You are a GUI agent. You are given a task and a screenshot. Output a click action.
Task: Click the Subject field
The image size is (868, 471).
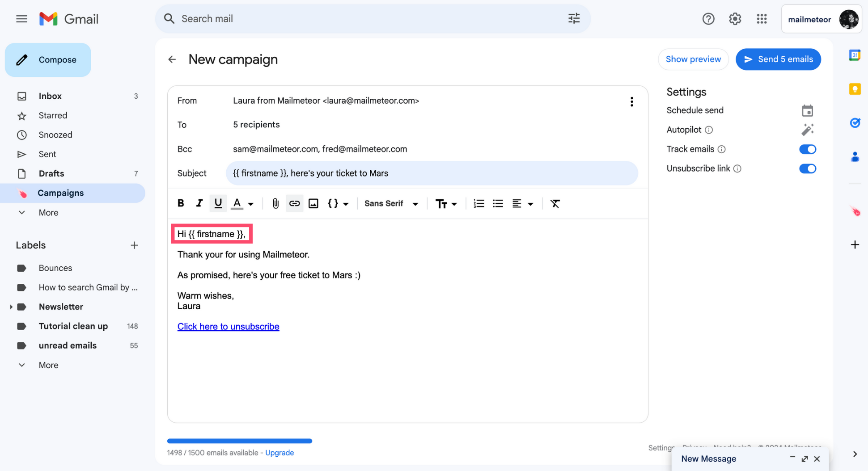(432, 173)
